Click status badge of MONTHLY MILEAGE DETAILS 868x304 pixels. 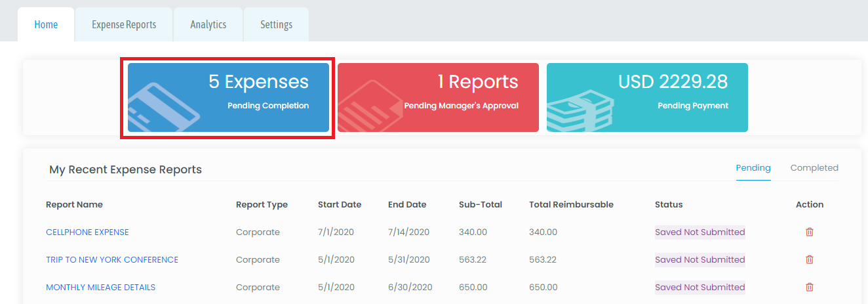click(700, 287)
